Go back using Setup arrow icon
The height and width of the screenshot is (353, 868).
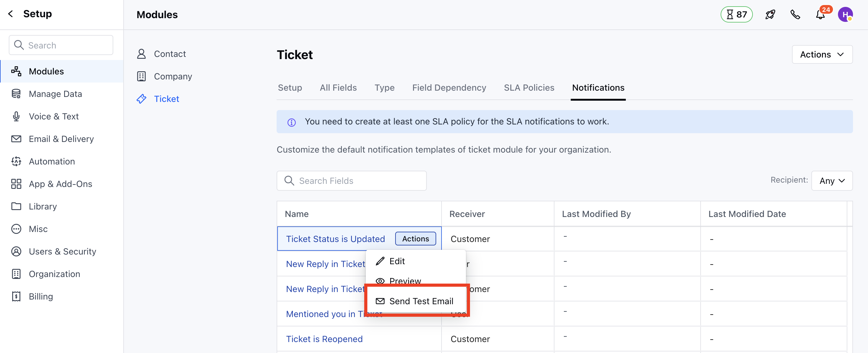coord(11,14)
